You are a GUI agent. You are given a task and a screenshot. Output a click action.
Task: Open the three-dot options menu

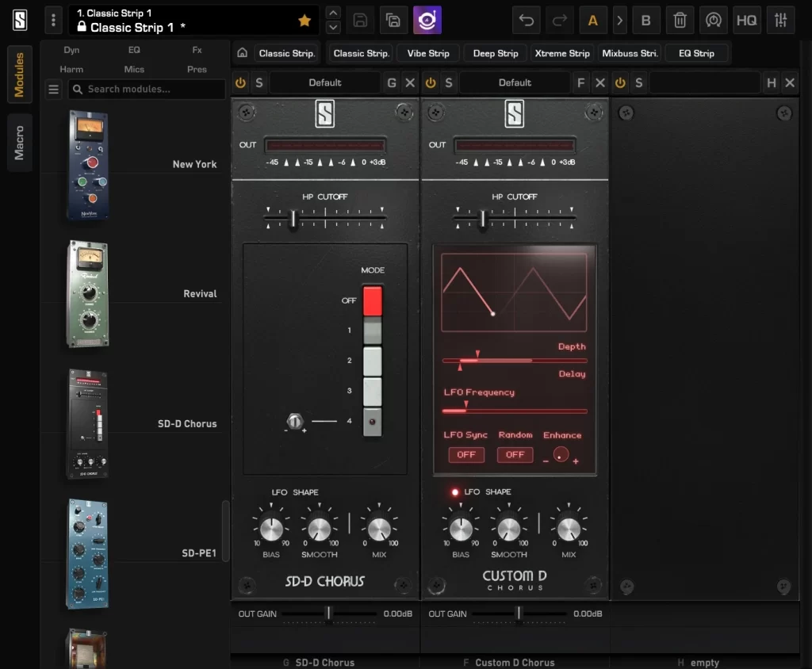point(53,21)
